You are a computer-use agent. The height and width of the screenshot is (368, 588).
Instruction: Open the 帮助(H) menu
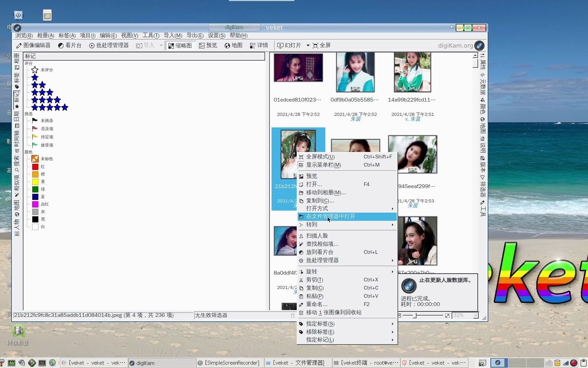pos(239,35)
